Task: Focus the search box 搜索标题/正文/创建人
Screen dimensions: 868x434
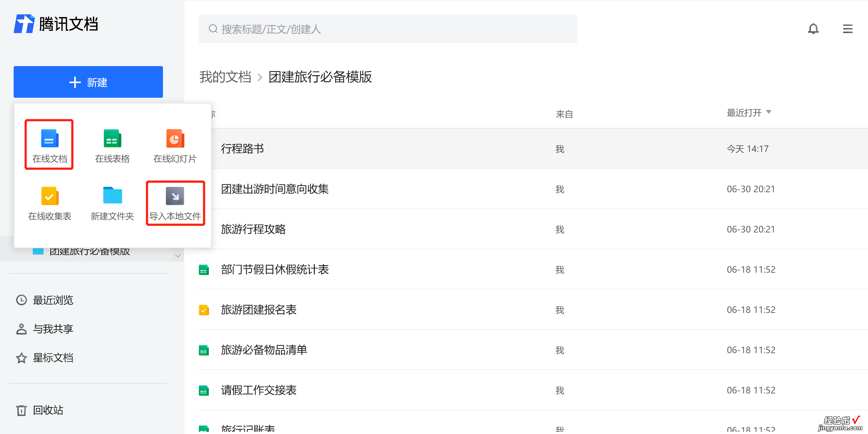Action: [x=388, y=29]
